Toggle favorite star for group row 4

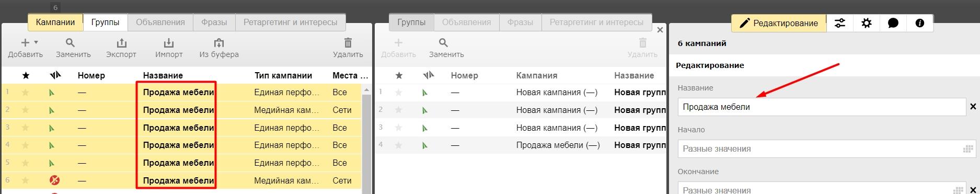click(x=399, y=145)
